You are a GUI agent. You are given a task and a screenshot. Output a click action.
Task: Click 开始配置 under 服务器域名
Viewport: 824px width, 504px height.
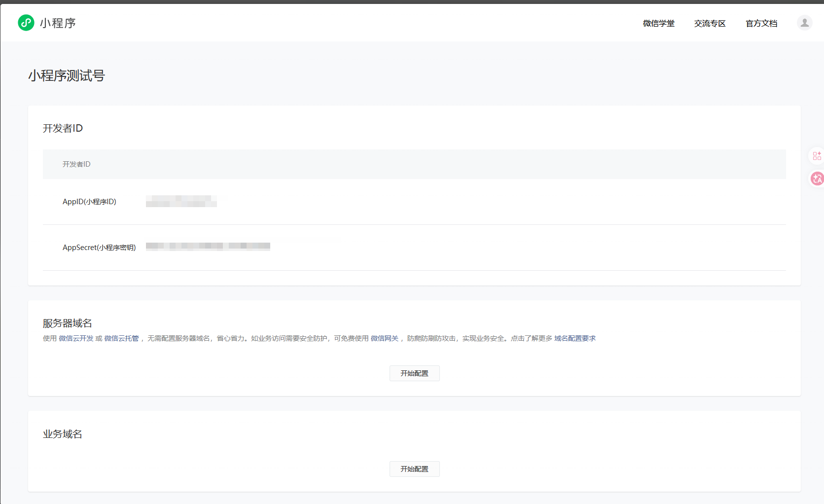414,373
